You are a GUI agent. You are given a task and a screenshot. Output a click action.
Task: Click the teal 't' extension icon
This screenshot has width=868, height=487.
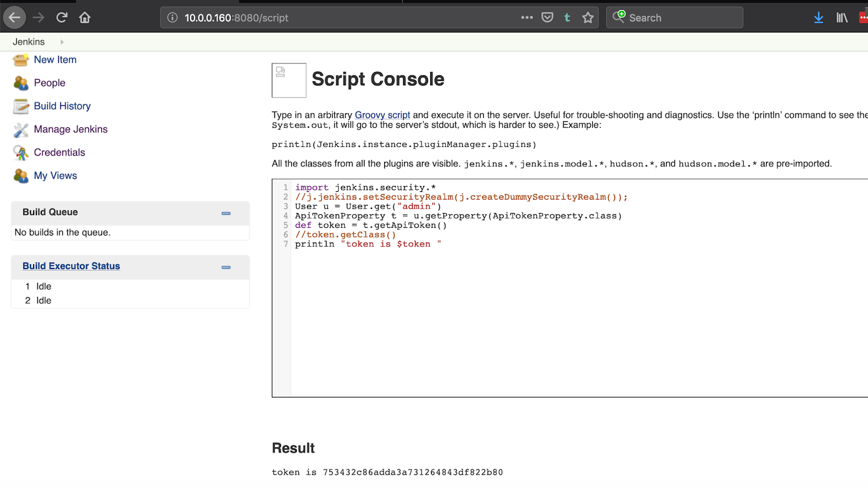click(567, 17)
